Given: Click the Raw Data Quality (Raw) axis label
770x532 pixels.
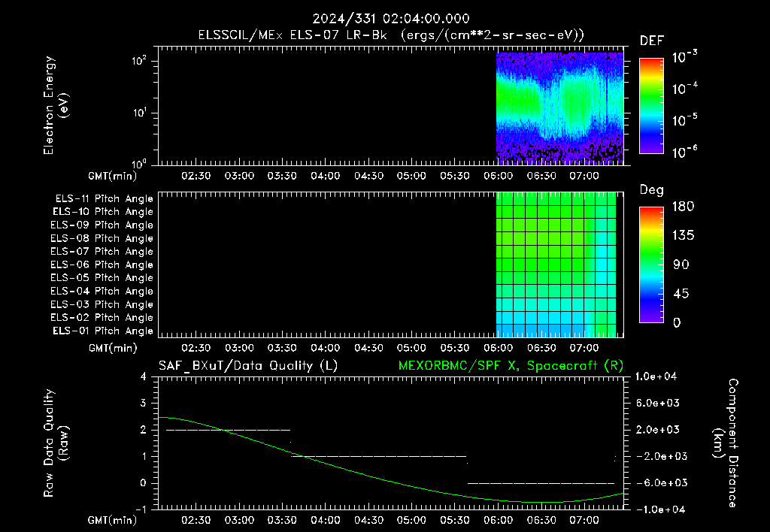Looking at the screenshot, I should point(56,443).
